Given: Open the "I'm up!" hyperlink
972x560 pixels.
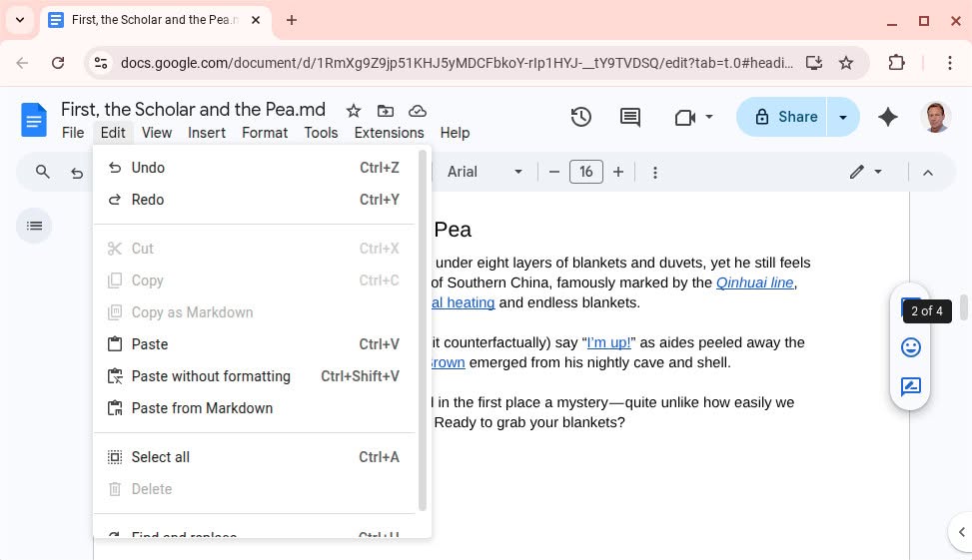Looking at the screenshot, I should pos(608,342).
